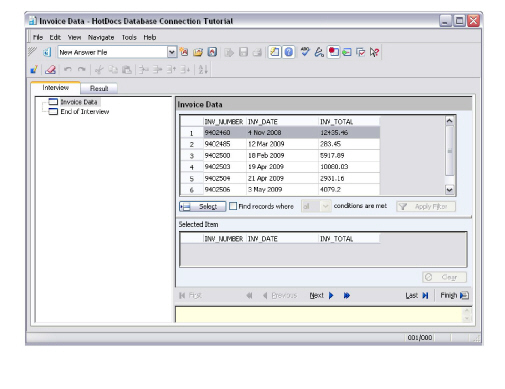Image resolution: width=505 pixels, height=389 pixels.
Task: Select invoice row 9402506
Action: pos(280,189)
